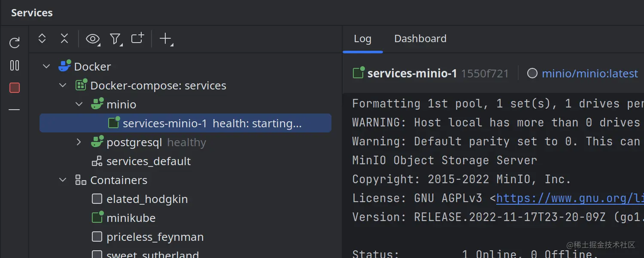Open the filter options icon

(x=115, y=39)
